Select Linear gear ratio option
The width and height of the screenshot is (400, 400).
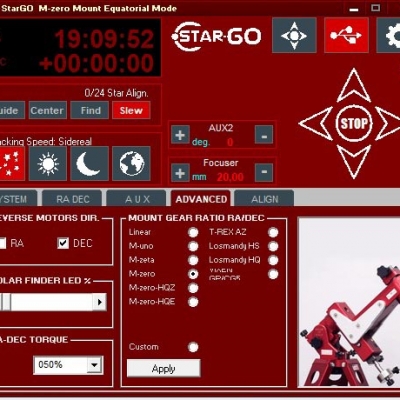click(x=193, y=232)
